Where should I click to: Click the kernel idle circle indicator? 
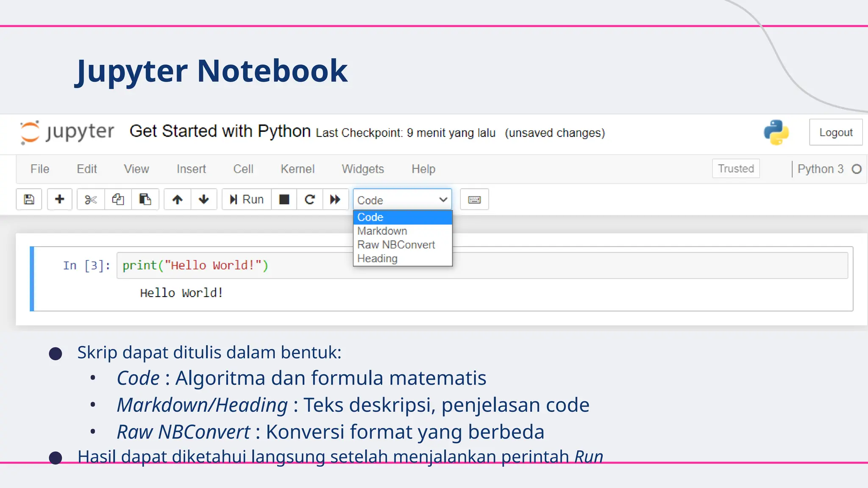click(857, 169)
